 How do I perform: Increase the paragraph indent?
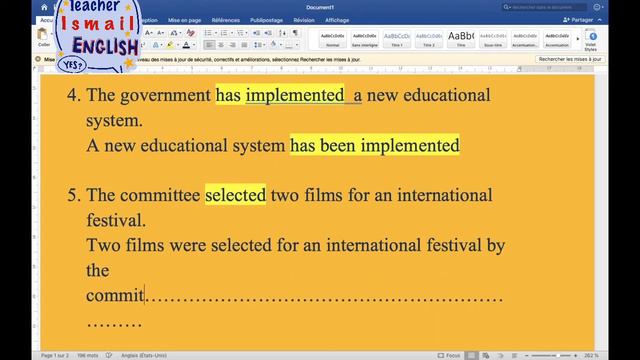pyautogui.click(x=268, y=33)
